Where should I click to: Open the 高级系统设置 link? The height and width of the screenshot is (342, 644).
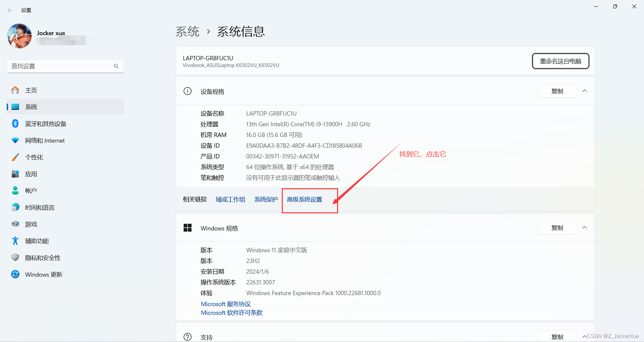(304, 200)
